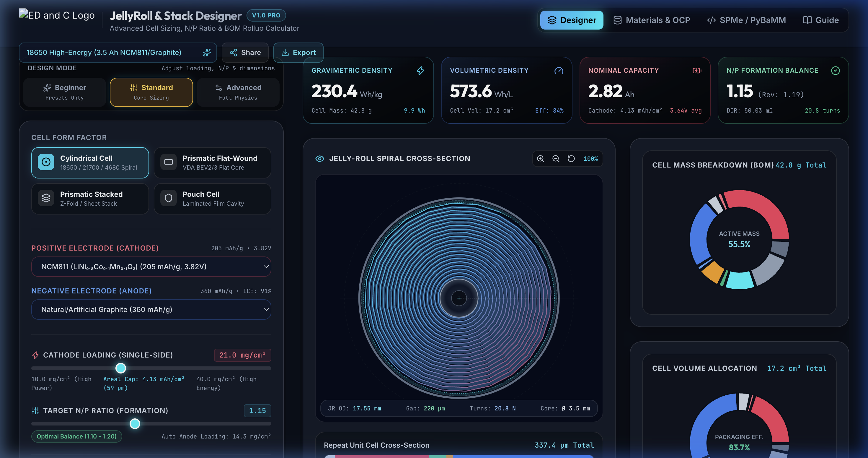Click the 1.15 N/P ratio value field
Screen dimensions: 868x458
pyautogui.click(x=257, y=411)
